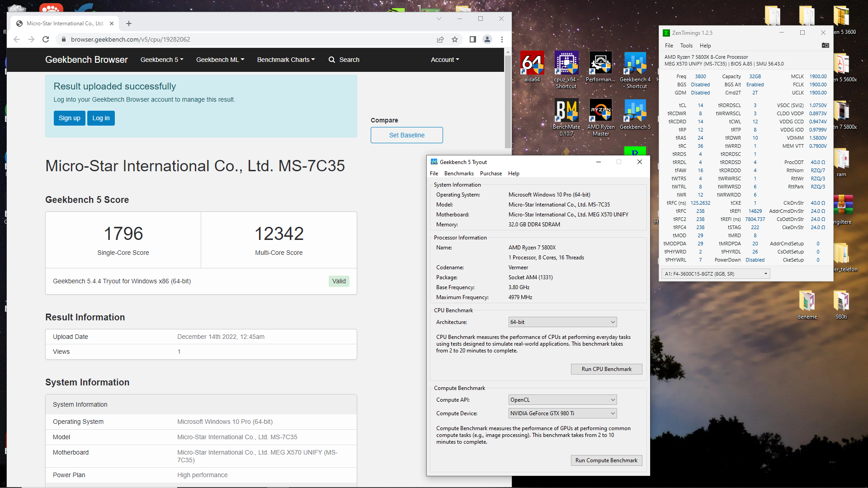Open the Benchmarks menu in Geekbench Tryout
This screenshot has height=488, width=868.
pos(459,174)
